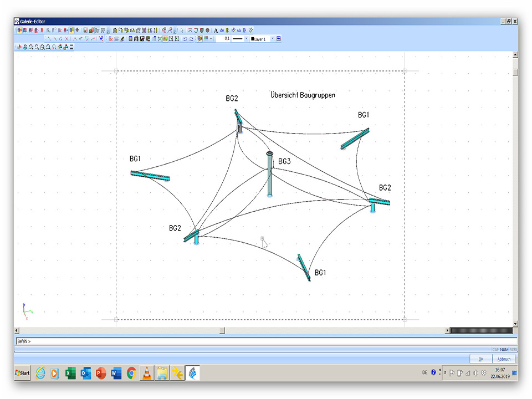Click the first magnifier zoom icon
Screen dimensions: 532x399
tap(31, 47)
